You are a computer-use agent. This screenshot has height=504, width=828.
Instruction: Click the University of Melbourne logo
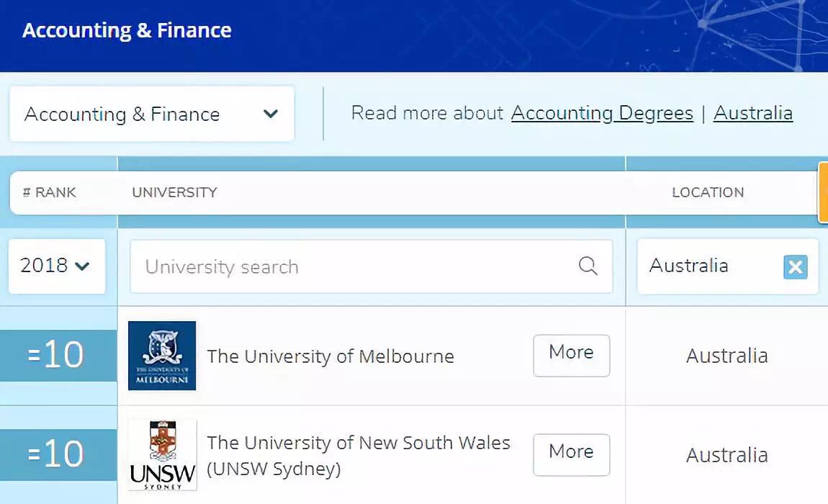click(162, 356)
